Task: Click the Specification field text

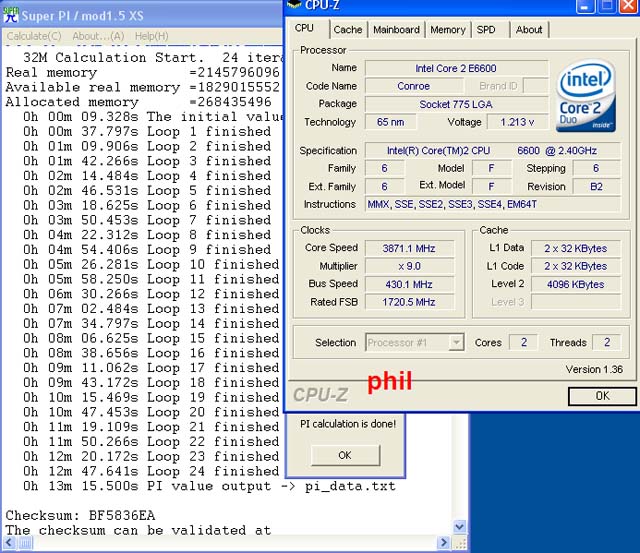Action: pos(492,151)
